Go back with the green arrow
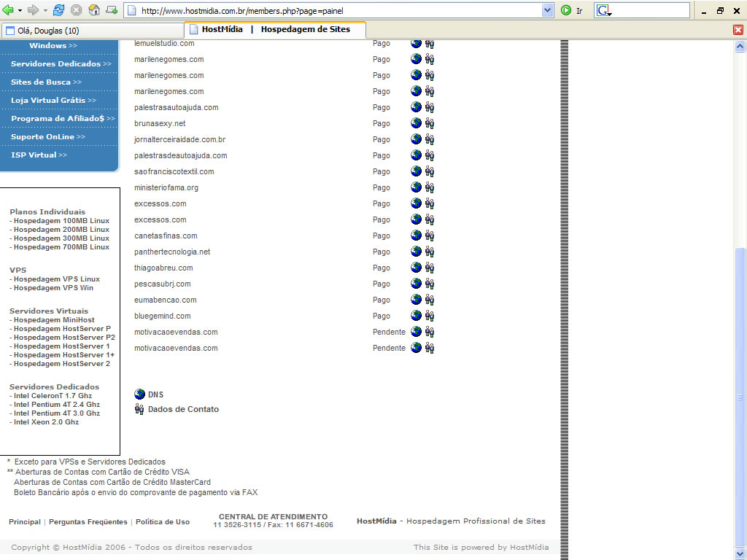Image resolution: width=747 pixels, height=560 pixels. point(8,10)
